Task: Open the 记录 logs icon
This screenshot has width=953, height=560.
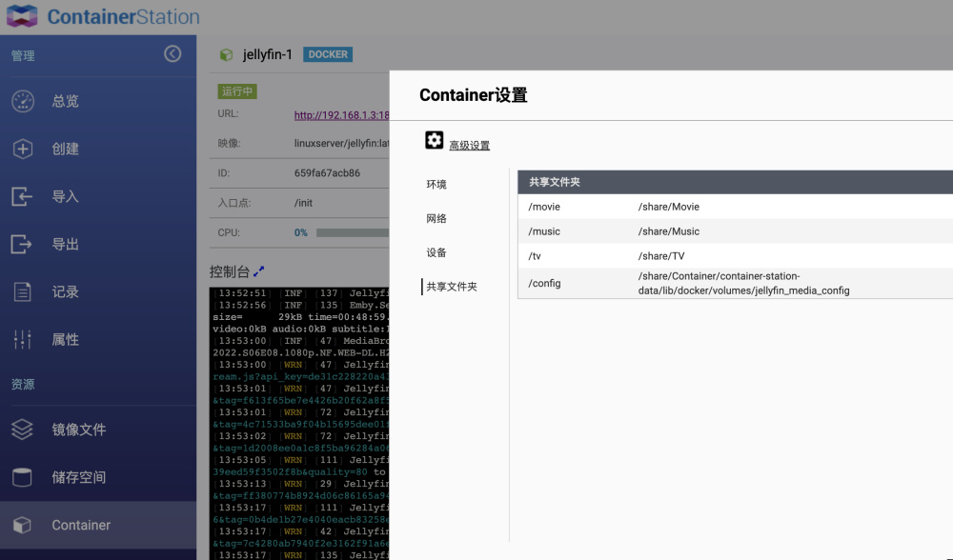Action: [x=23, y=291]
